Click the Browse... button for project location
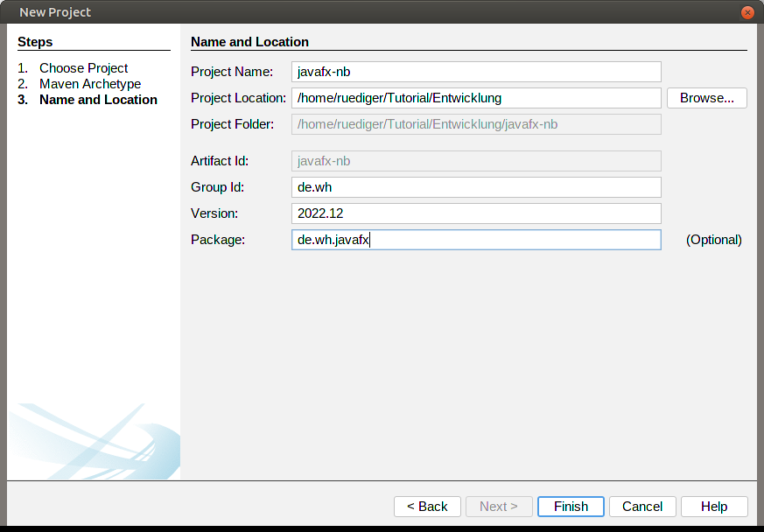This screenshot has width=764, height=532. coord(706,98)
